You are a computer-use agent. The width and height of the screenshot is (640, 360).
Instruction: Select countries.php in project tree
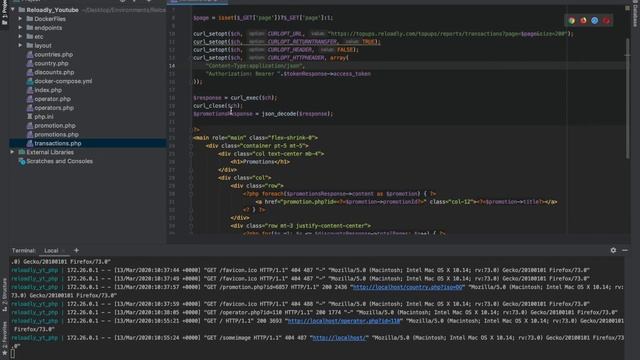pos(53,54)
